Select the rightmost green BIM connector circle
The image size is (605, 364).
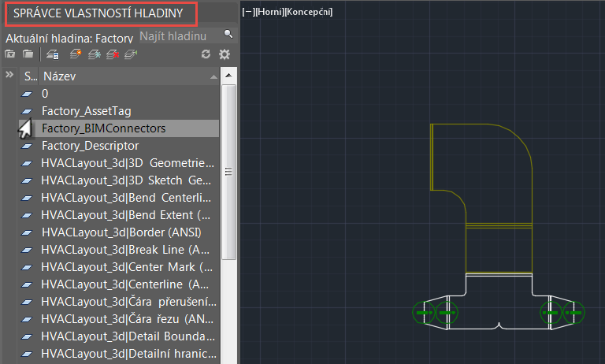click(x=573, y=312)
